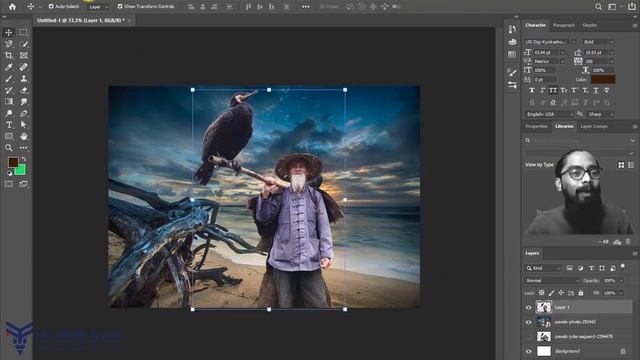Select the Move tool
Screen dimensions: 640x360
click(9, 32)
